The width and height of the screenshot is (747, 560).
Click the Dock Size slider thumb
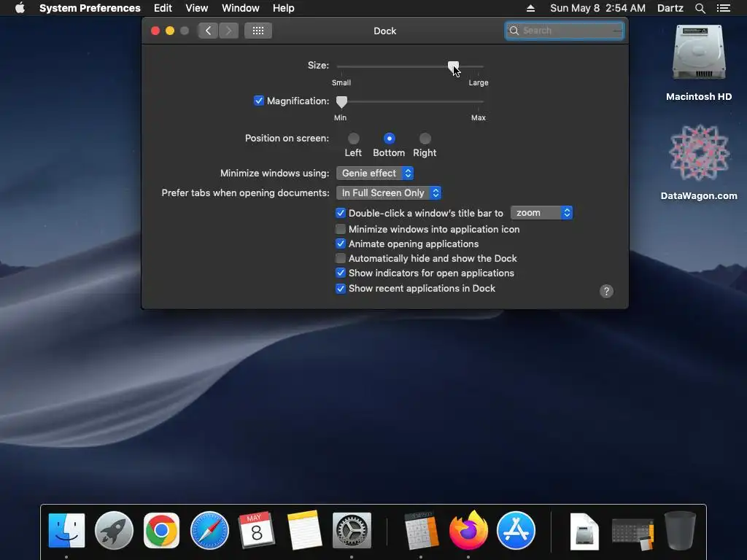point(453,67)
